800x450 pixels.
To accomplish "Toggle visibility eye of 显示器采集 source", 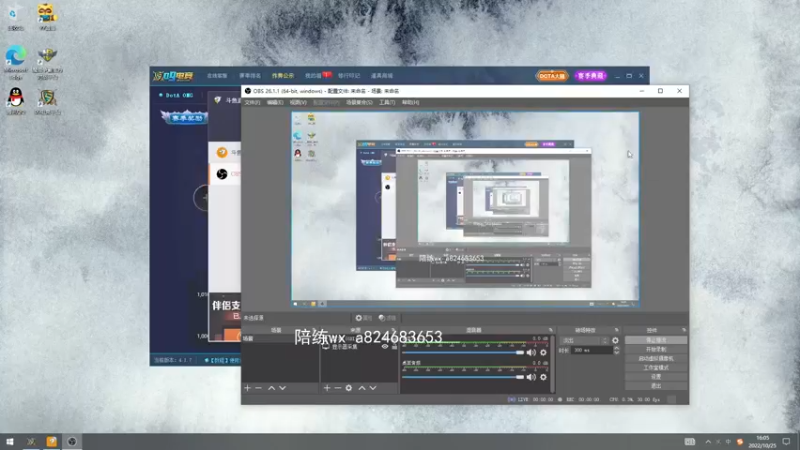I will click(385, 346).
